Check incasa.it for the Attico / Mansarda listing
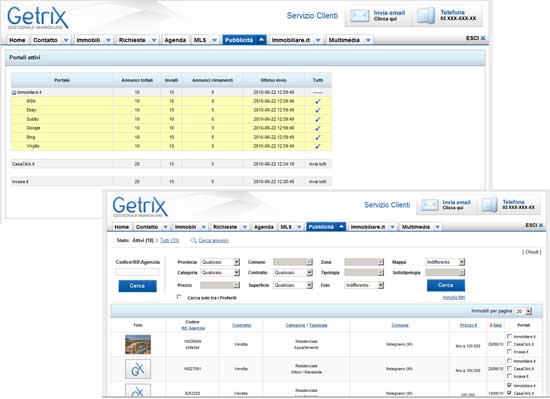The width and height of the screenshot is (550, 399). (x=509, y=376)
